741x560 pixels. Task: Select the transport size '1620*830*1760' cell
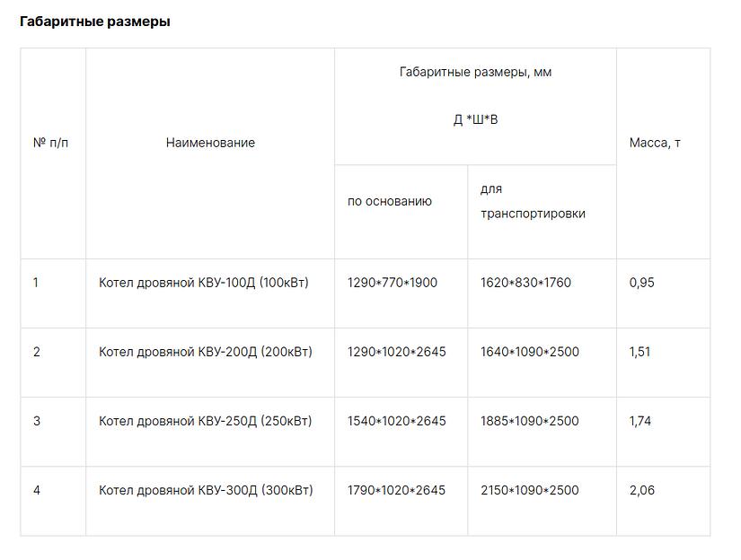tap(525, 283)
